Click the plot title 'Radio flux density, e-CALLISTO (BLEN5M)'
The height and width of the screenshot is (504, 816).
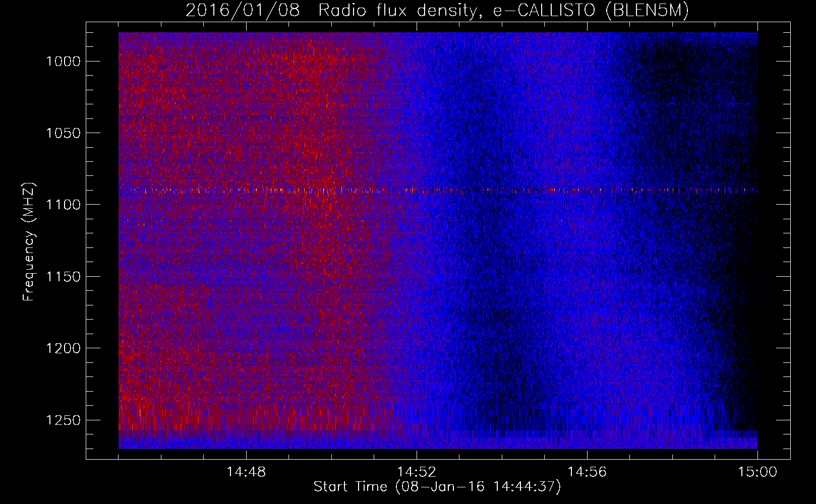coord(503,11)
